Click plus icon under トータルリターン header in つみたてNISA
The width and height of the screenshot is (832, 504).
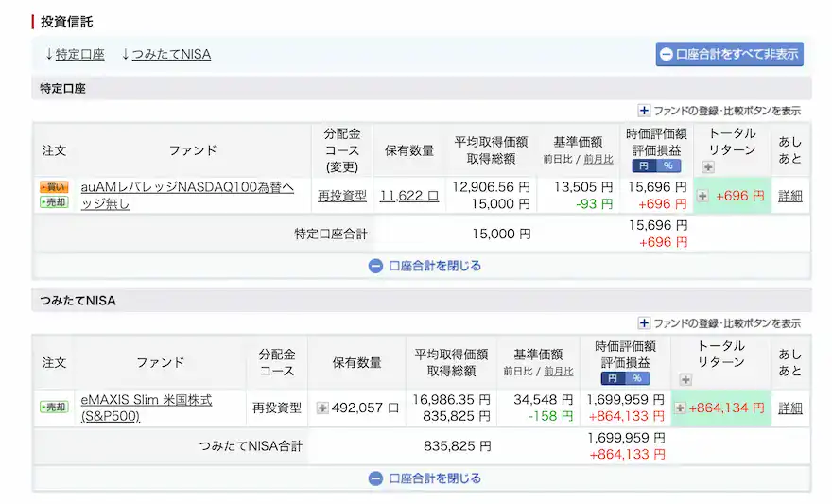pos(685,379)
